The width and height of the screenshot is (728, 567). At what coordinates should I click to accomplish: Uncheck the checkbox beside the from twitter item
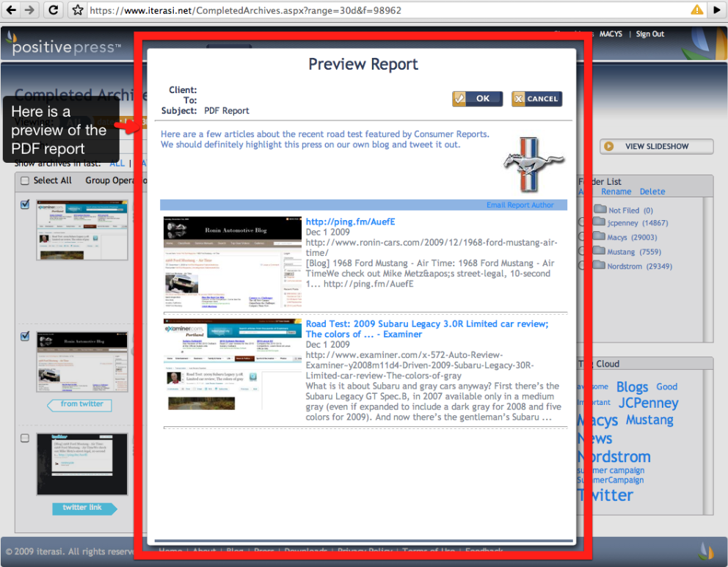[25, 336]
